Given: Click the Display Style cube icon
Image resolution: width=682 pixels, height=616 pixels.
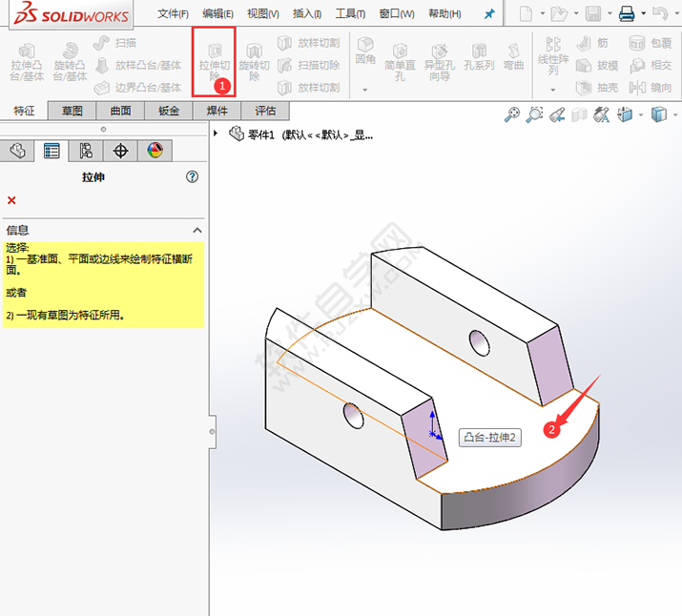Looking at the screenshot, I should [659, 114].
